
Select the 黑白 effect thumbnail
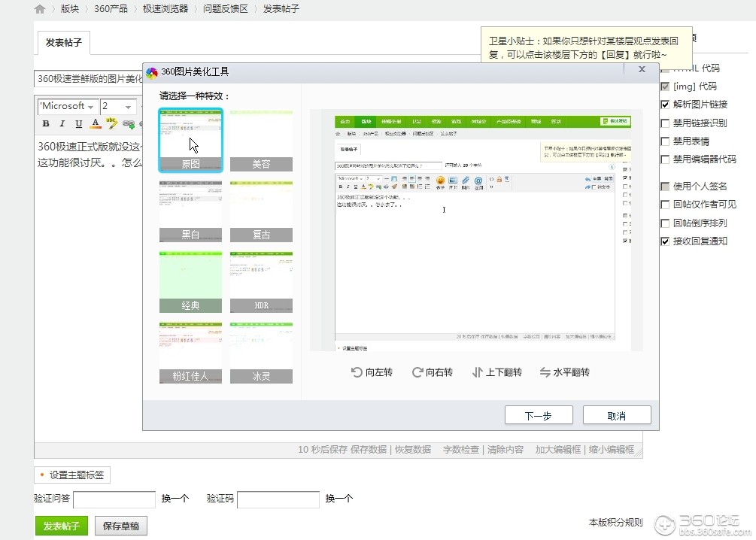click(x=190, y=211)
